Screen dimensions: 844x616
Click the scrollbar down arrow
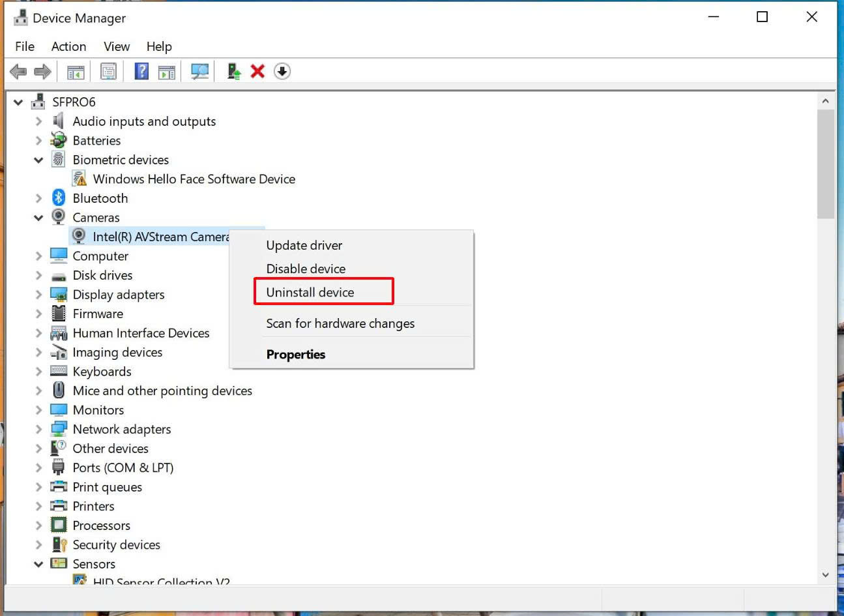825,575
